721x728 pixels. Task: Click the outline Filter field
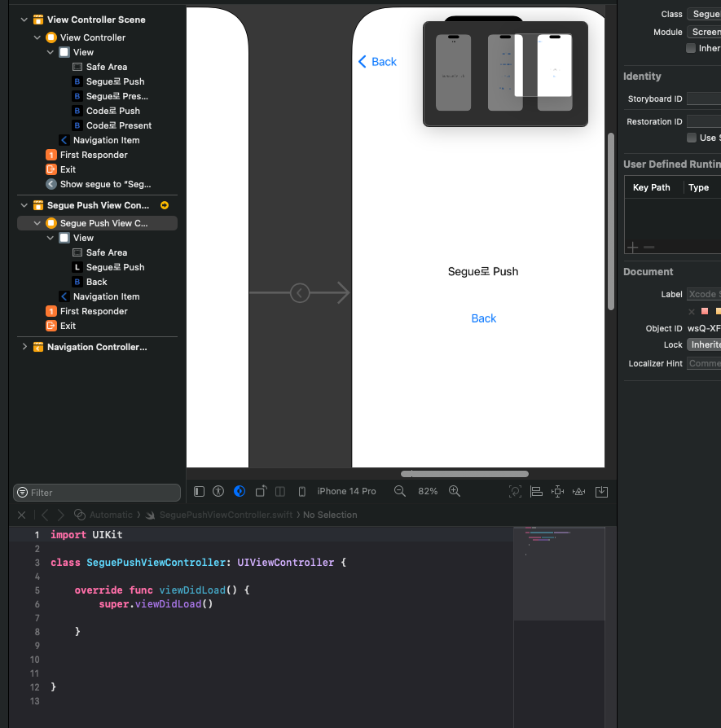pyautogui.click(x=97, y=493)
